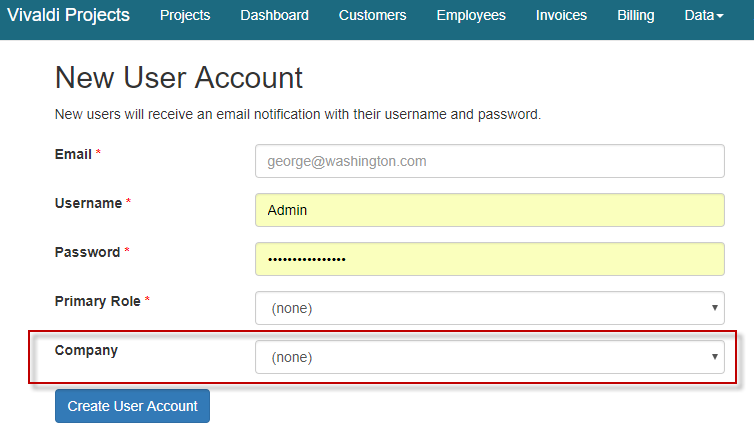
Task: Click the New User Account heading
Action: pos(178,78)
